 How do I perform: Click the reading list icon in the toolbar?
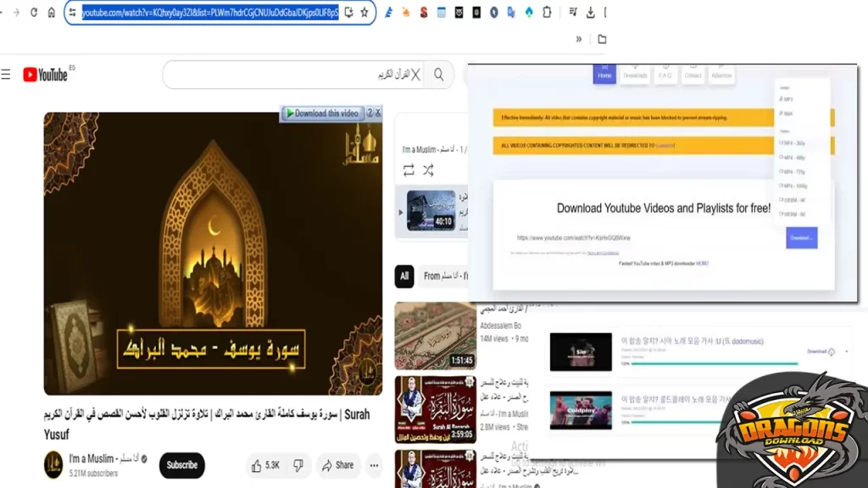[x=573, y=12]
